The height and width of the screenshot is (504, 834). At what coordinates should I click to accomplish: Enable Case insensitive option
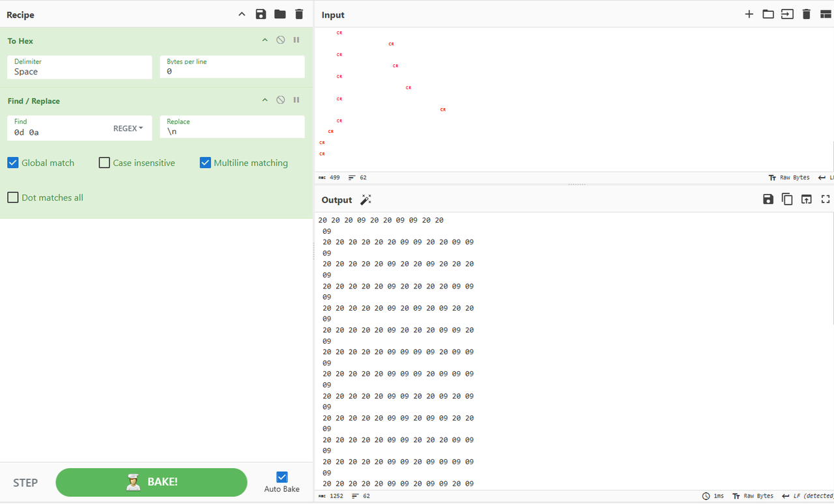point(104,163)
